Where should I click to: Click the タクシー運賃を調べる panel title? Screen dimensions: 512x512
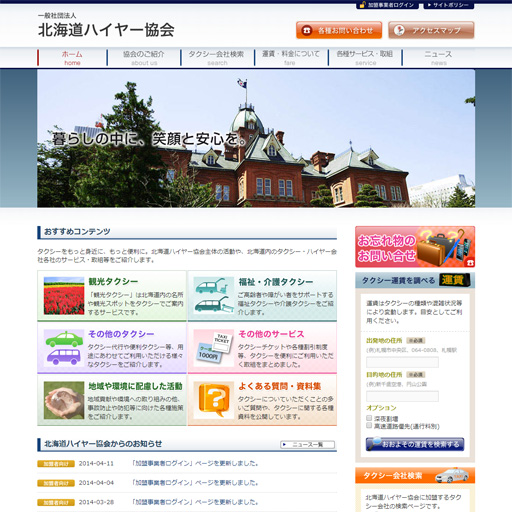click(x=398, y=280)
